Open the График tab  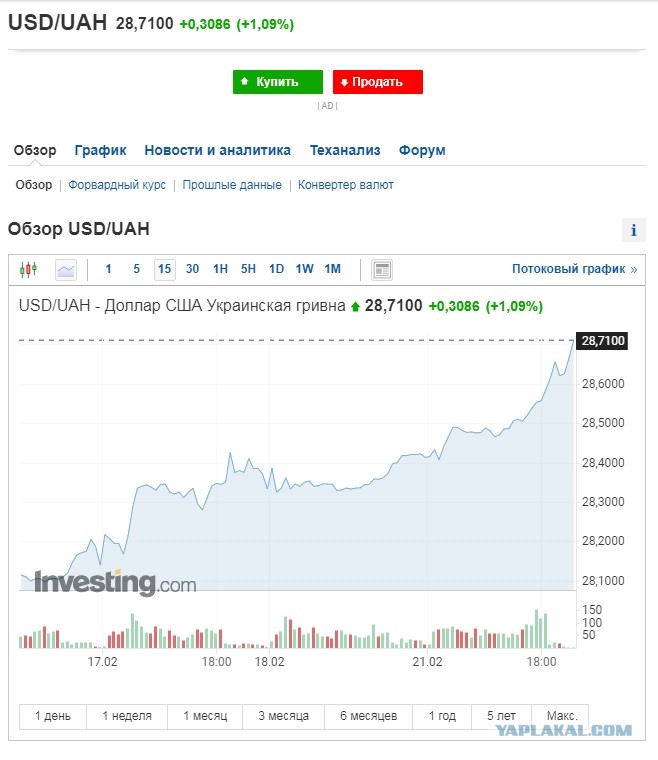(100, 150)
